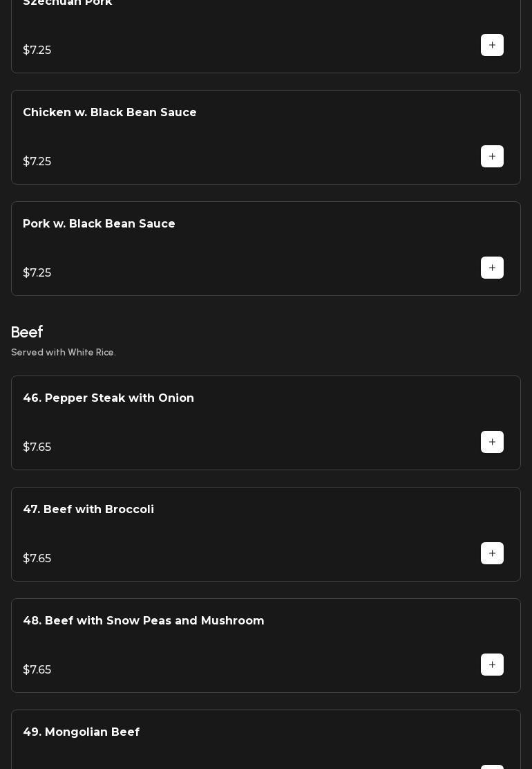The width and height of the screenshot is (532, 769).
Task: Click the $7.25 price under Szechuan Pork
Action: pyautogui.click(x=37, y=50)
